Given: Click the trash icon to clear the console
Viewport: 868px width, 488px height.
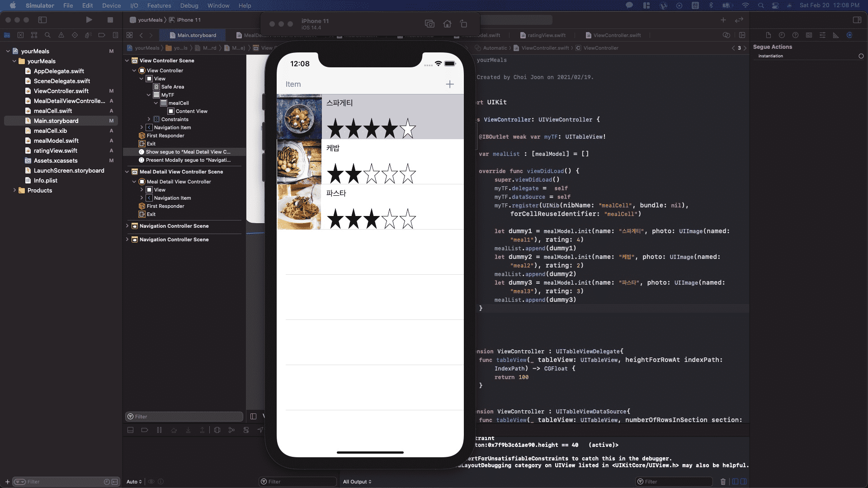Looking at the screenshot, I should 723,482.
